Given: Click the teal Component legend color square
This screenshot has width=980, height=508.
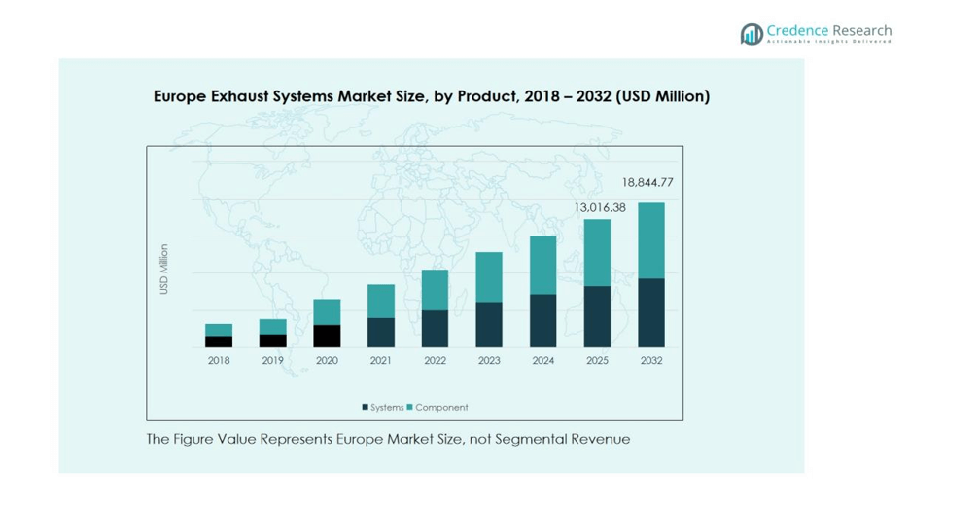Looking at the screenshot, I should pos(410,407).
